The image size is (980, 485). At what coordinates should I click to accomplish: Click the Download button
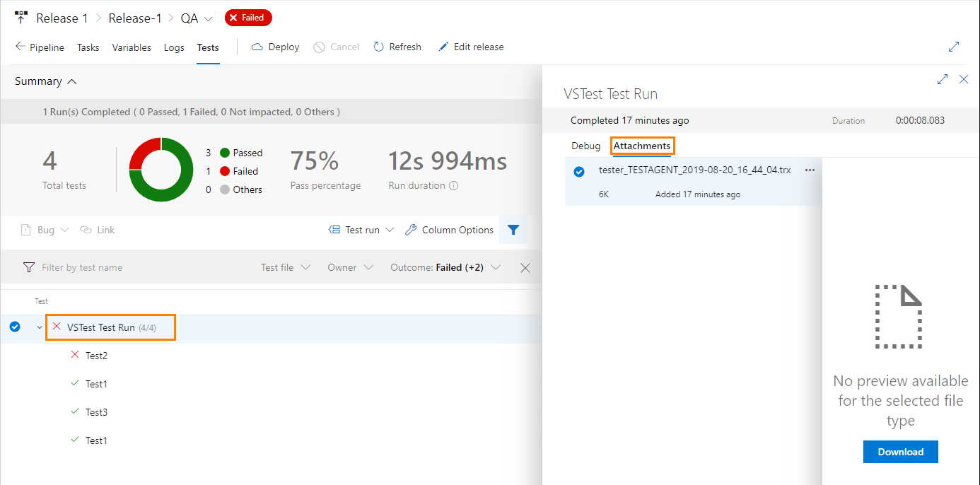coord(900,452)
